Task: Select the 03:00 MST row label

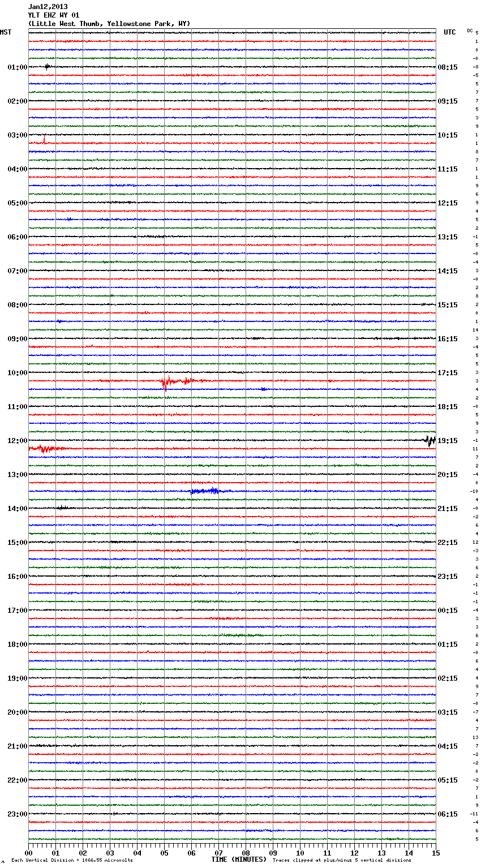Action: pos(18,135)
